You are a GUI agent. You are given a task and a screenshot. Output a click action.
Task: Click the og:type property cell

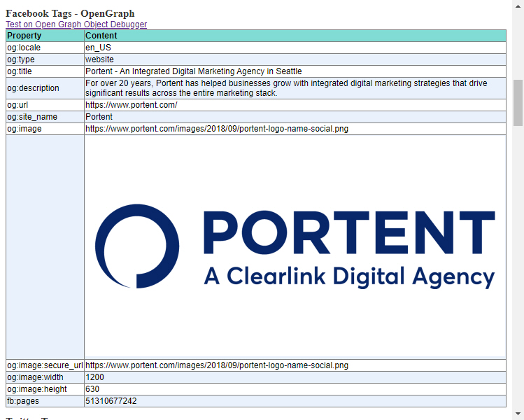[x=45, y=59]
